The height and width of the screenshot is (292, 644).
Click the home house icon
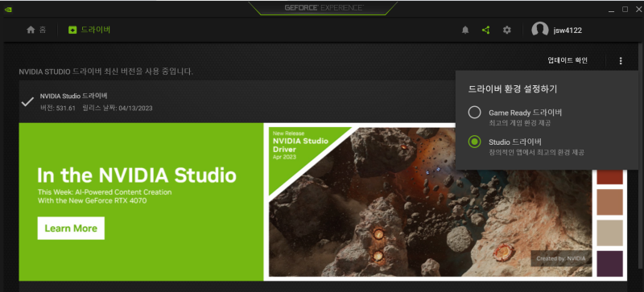pos(31,30)
